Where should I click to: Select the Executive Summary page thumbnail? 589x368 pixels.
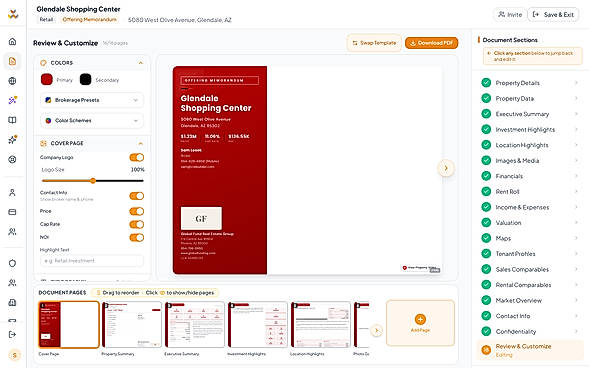point(195,325)
